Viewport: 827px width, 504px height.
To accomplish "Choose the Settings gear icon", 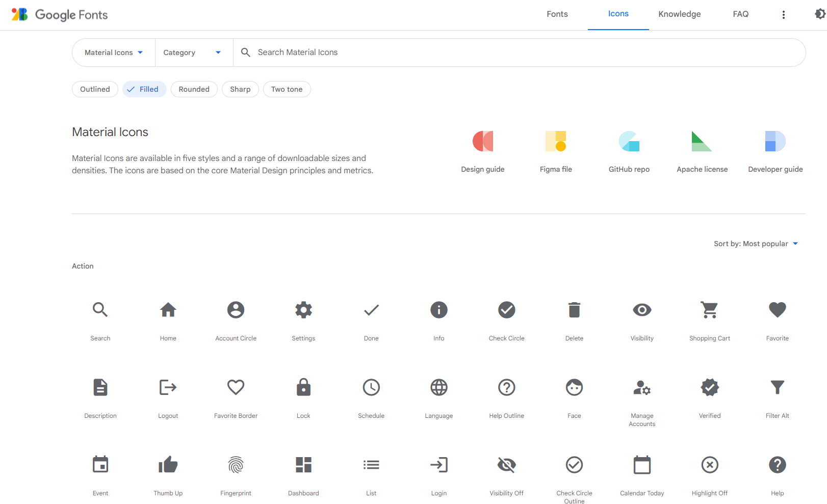I will click(304, 310).
